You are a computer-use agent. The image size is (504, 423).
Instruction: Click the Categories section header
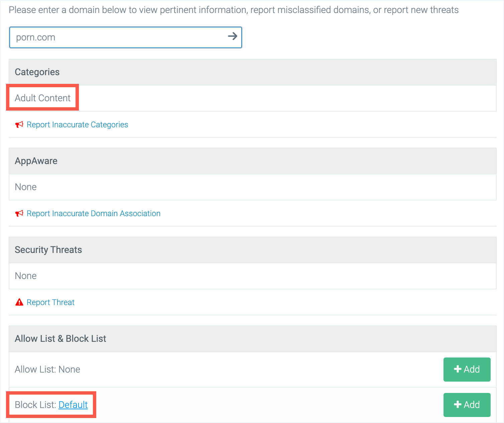pyautogui.click(x=37, y=72)
